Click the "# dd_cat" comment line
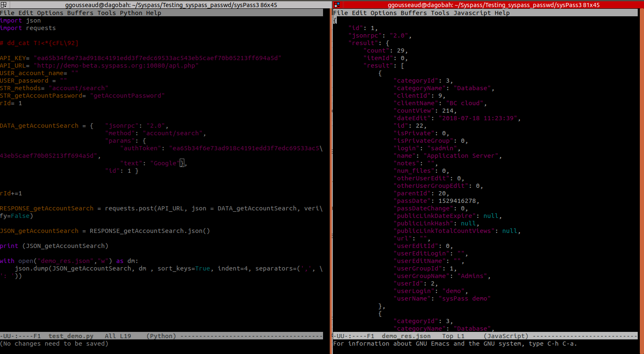This screenshot has height=354, width=644. pos(39,43)
